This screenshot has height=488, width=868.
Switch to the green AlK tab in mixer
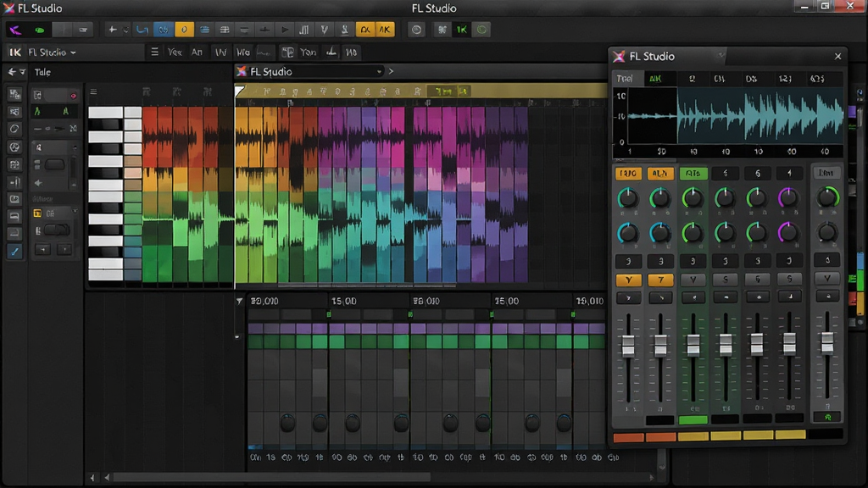tap(656, 79)
